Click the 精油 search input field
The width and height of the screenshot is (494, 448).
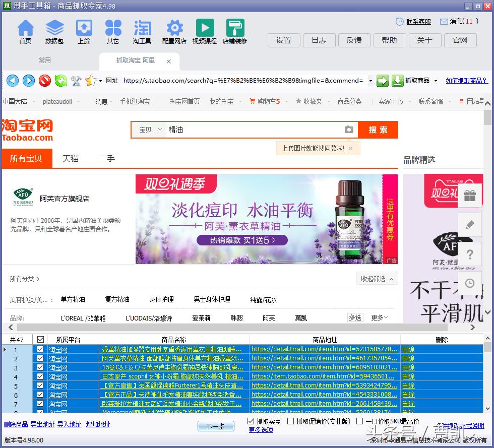click(x=227, y=130)
